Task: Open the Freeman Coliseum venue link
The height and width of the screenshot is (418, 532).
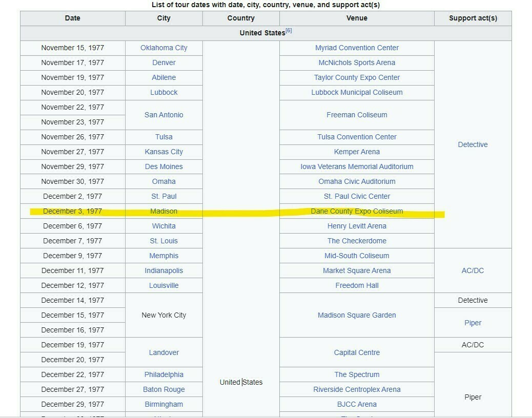Action: coord(356,115)
